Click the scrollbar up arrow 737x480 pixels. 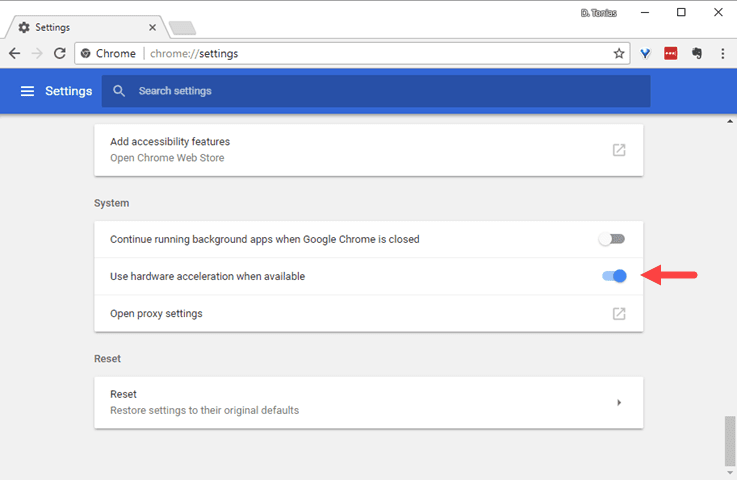pos(729,121)
